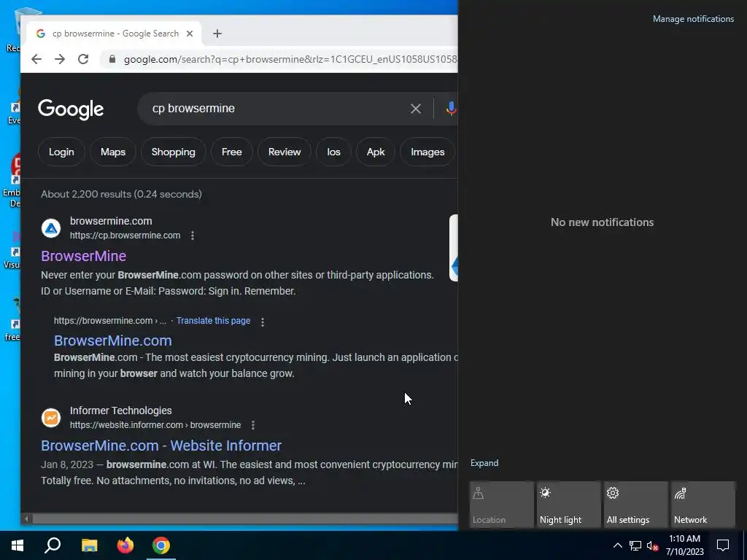
Task: Open BrowserMine.com - Website Informer result
Action: pos(161,446)
